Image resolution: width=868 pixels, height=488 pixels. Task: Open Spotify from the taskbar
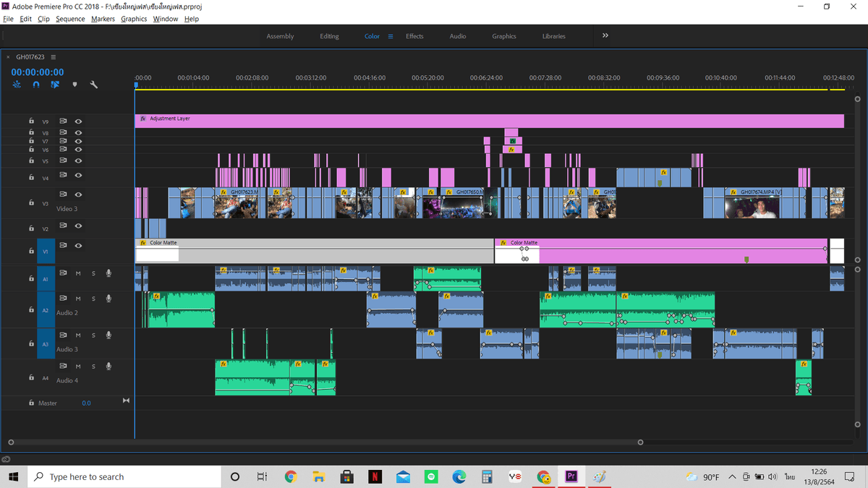click(431, 476)
